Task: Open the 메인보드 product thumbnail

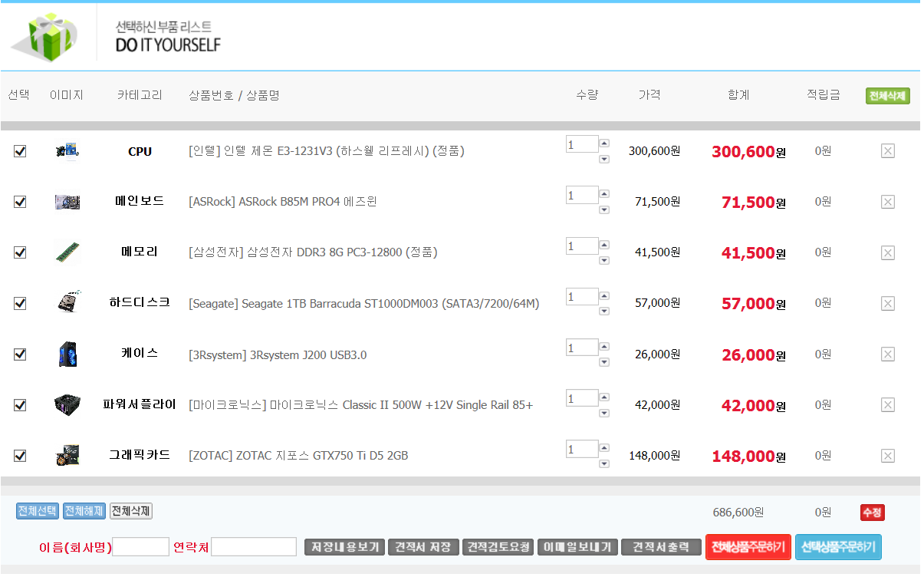Action: click(x=67, y=202)
